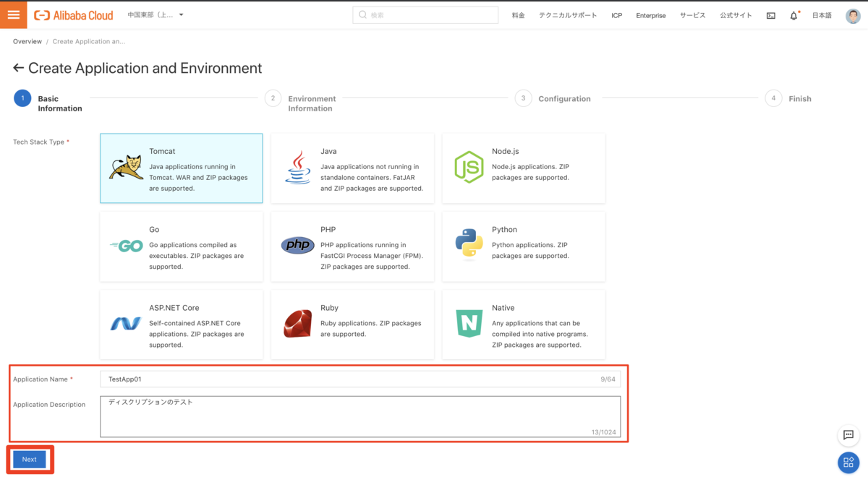The width and height of the screenshot is (868, 482).
Task: Click the 9/64 character counter
Action: (608, 379)
